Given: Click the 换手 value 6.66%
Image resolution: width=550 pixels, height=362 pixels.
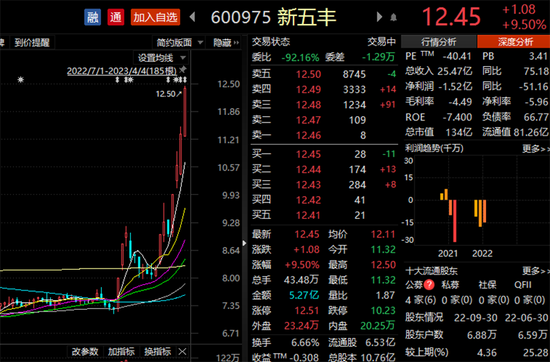Looking at the screenshot, I should [x=305, y=342].
